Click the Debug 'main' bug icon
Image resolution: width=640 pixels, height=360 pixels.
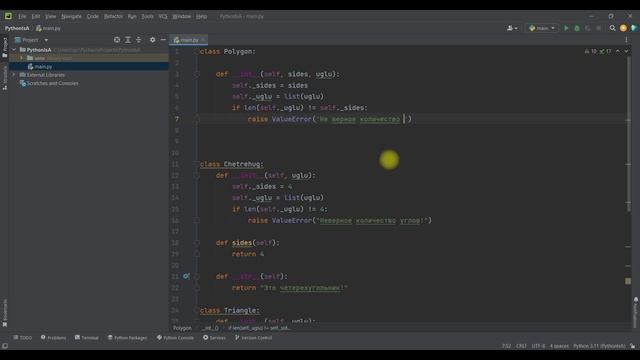pyautogui.click(x=577, y=28)
